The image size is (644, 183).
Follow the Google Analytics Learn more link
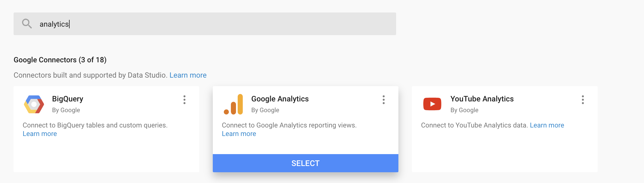click(239, 134)
